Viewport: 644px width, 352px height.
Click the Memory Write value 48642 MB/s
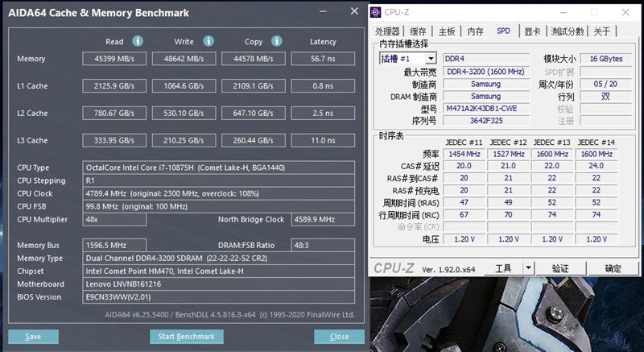[x=184, y=58]
